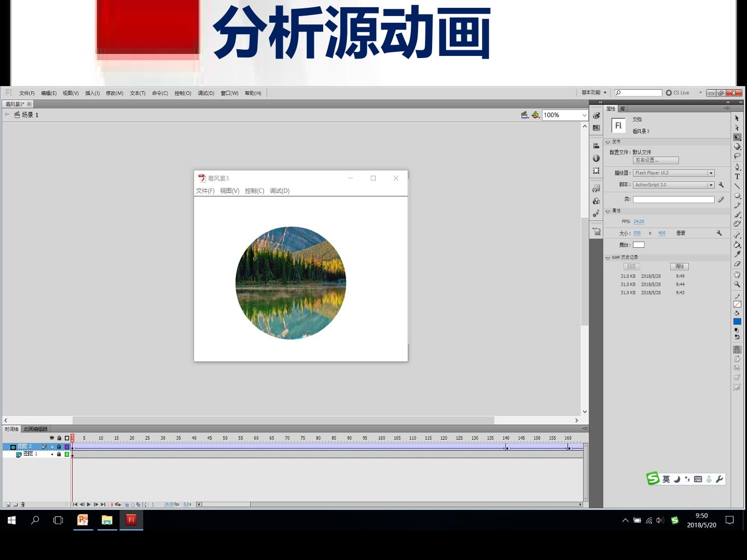
Task: Choose the Hand tool
Action: click(737, 274)
